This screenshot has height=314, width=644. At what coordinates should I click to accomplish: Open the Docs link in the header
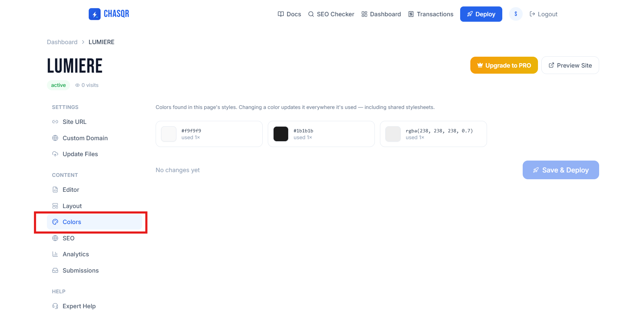pos(290,14)
